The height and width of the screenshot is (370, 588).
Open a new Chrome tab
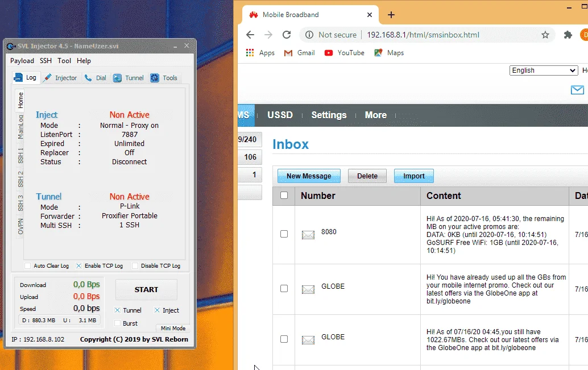[391, 15]
